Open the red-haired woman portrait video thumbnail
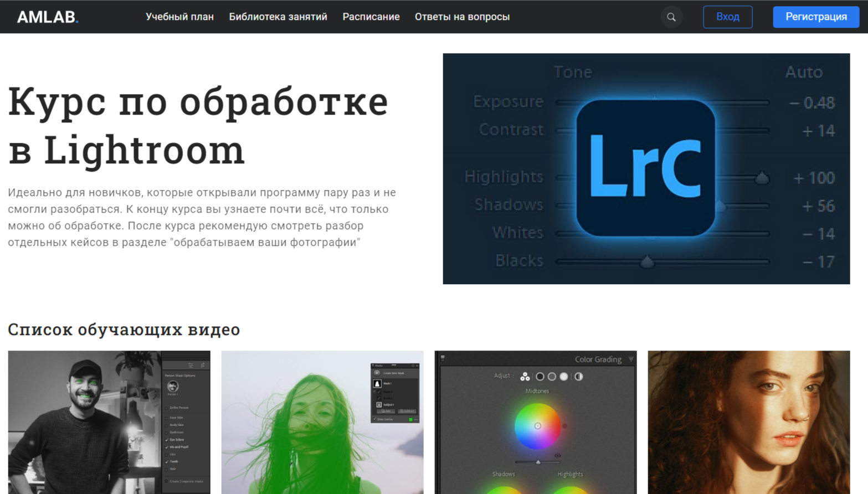Screen dimensions: 868x494 (749, 422)
